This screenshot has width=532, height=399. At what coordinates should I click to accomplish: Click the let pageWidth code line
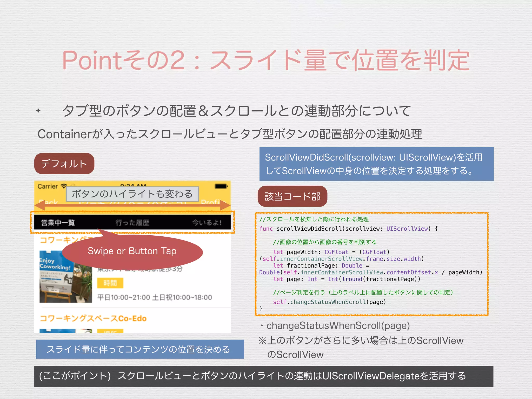pos(342,255)
